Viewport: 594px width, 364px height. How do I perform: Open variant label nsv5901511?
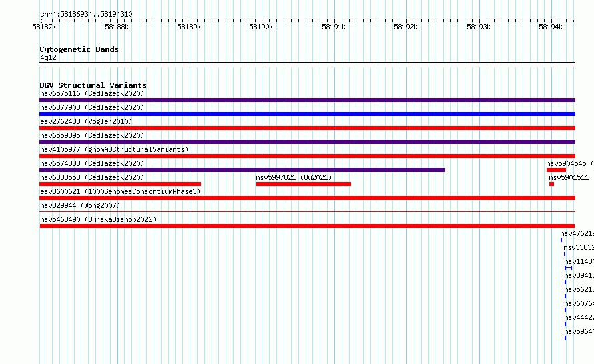pyautogui.click(x=569, y=177)
